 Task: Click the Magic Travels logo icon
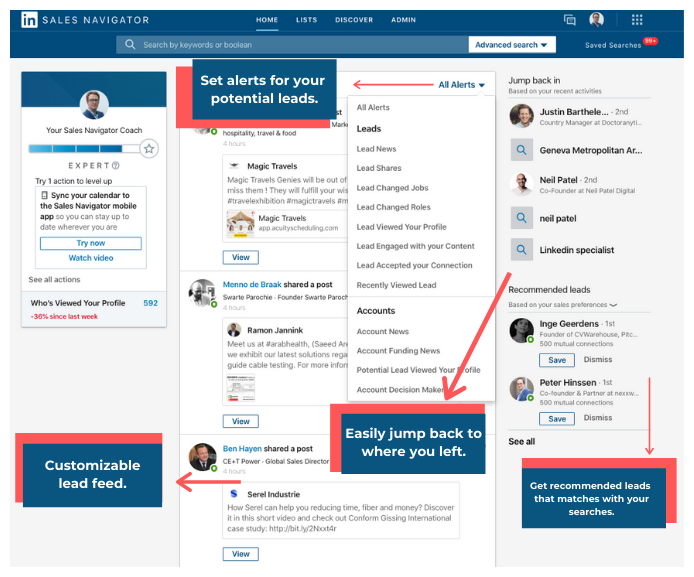pyautogui.click(x=234, y=166)
